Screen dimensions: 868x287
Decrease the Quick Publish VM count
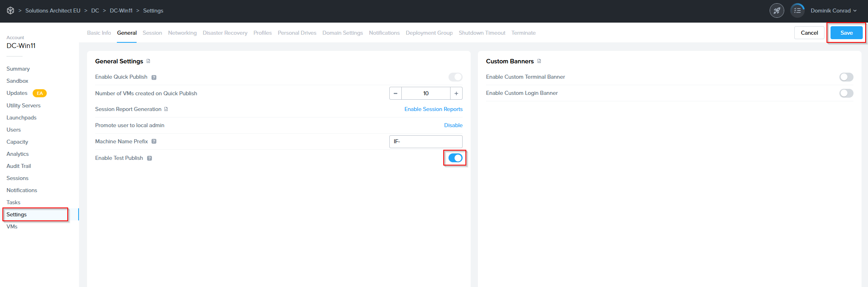pyautogui.click(x=395, y=93)
